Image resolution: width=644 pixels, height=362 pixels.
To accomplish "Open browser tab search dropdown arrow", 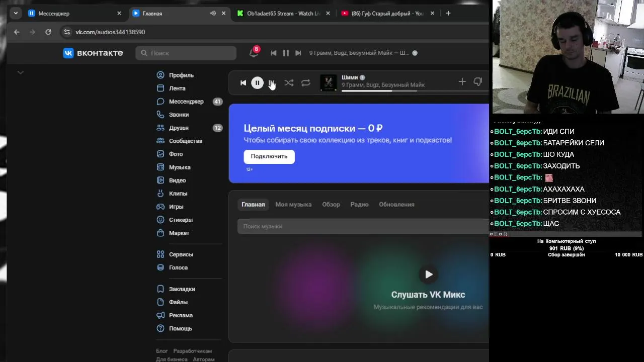I will (16, 14).
